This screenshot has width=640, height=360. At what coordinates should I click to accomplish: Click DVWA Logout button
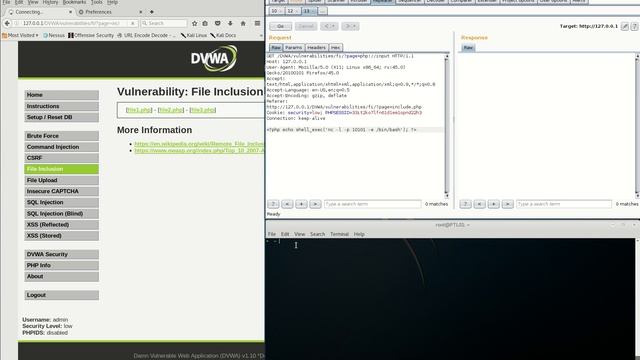coord(62,295)
